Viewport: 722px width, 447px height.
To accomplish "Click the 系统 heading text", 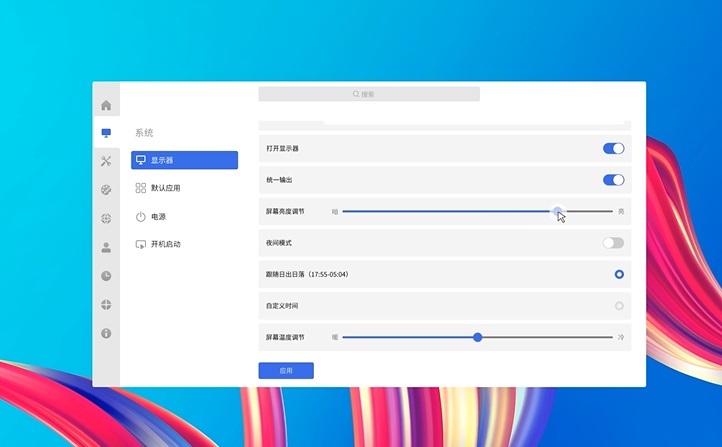I will point(144,133).
